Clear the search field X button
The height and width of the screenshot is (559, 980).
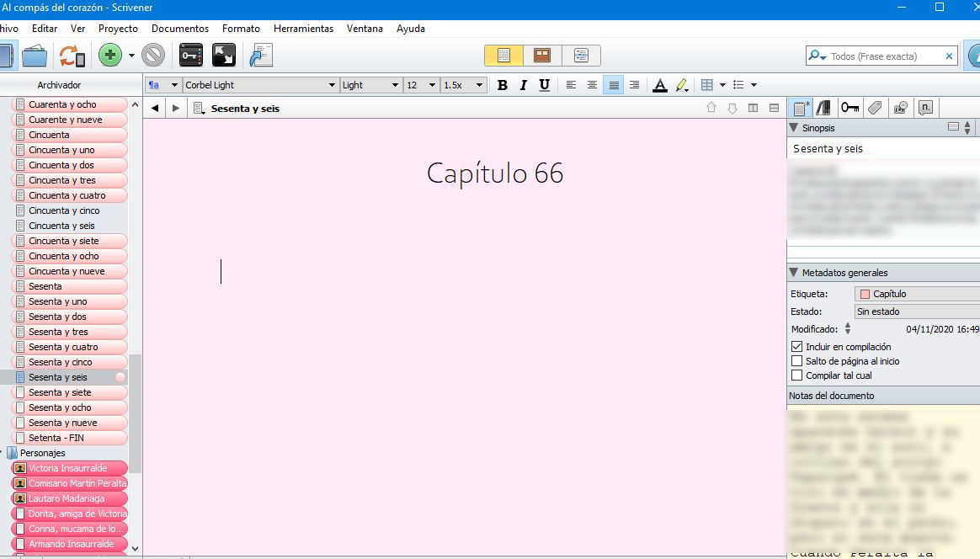[949, 56]
